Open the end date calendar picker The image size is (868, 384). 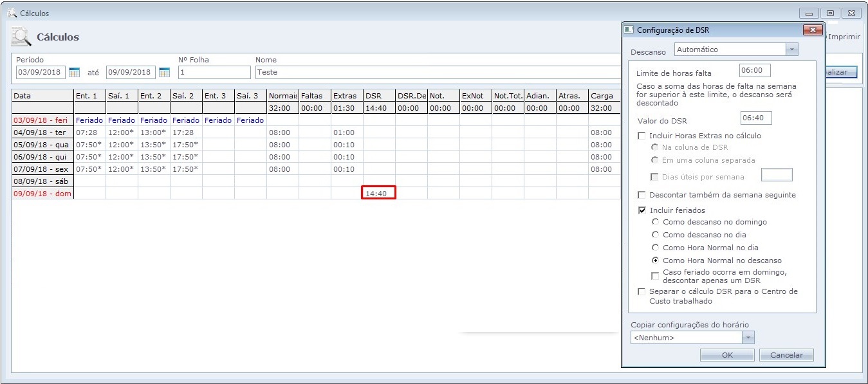[x=164, y=72]
